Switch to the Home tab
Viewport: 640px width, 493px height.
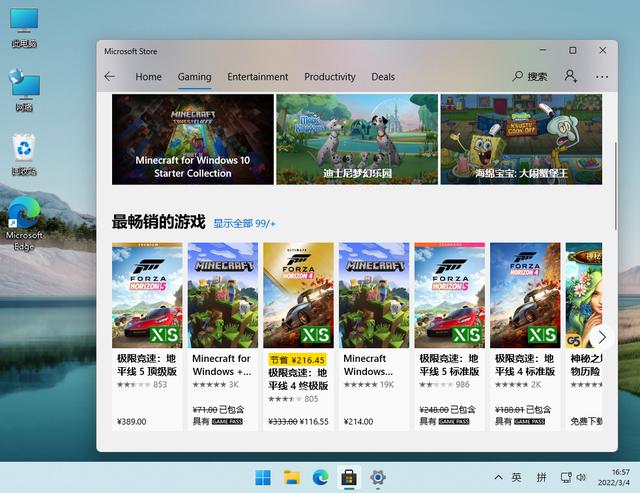pos(149,77)
